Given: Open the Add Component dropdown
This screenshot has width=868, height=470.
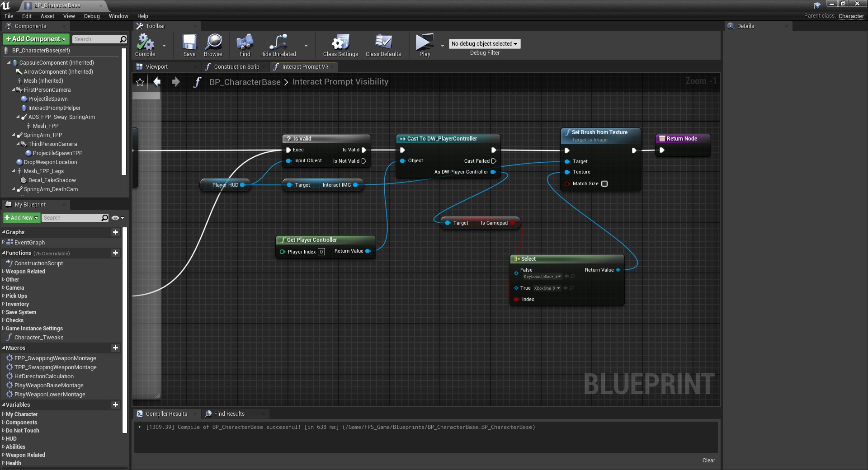Looking at the screenshot, I should click(x=36, y=39).
